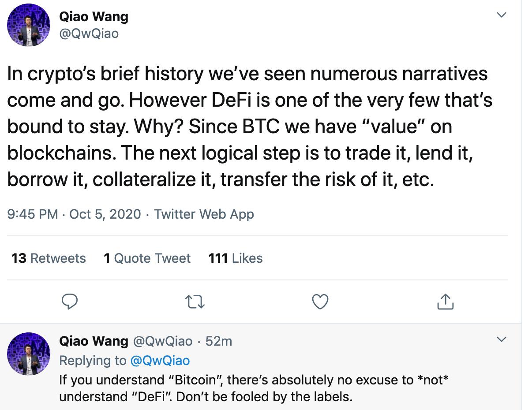The width and height of the screenshot is (532, 410).
Task: View the list of 13 Retweets
Action: click(48, 258)
